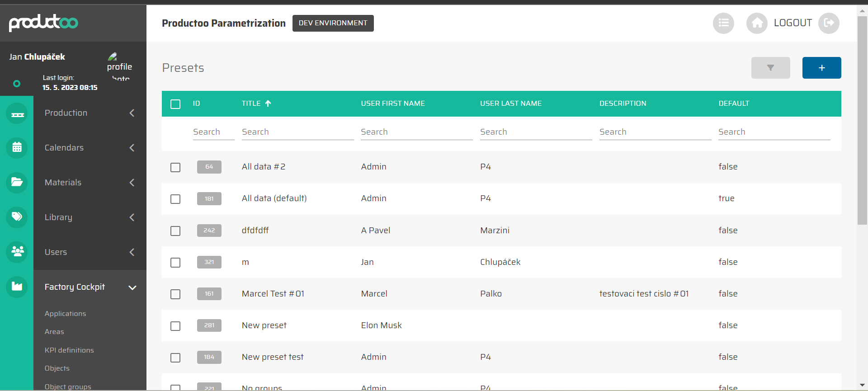Viewport: 868px width, 391px height.
Task: Expand the Production menu chevron
Action: click(132, 113)
